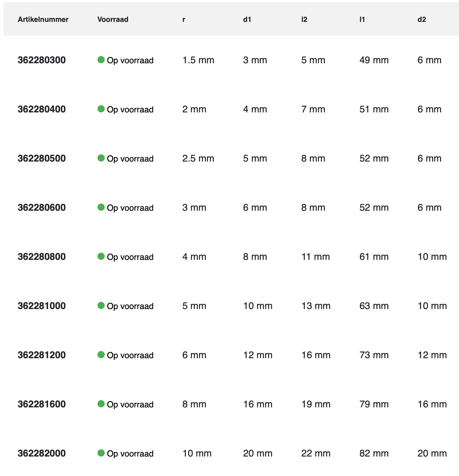Select green availability dot for 362281000
Image resolution: width=459 pixels, height=476 pixels.
tap(101, 305)
